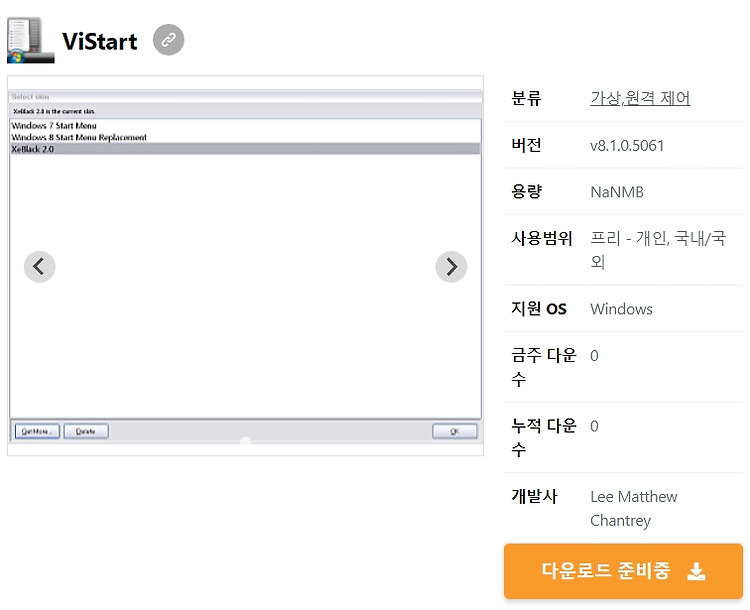The height and width of the screenshot is (610, 750).
Task: Select Windows 8 Start Menu Replacement entry
Action: tap(79, 137)
